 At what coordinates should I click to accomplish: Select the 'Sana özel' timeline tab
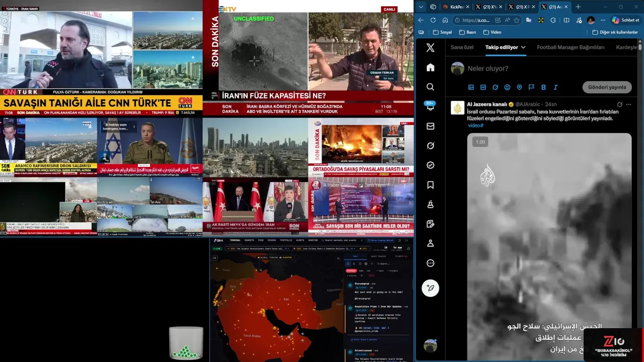[462, 47]
